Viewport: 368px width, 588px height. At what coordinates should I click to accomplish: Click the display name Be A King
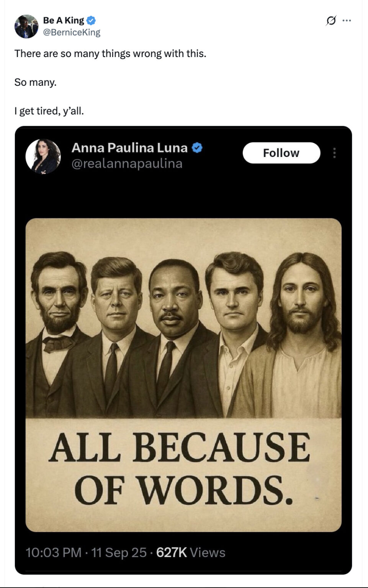pos(63,21)
